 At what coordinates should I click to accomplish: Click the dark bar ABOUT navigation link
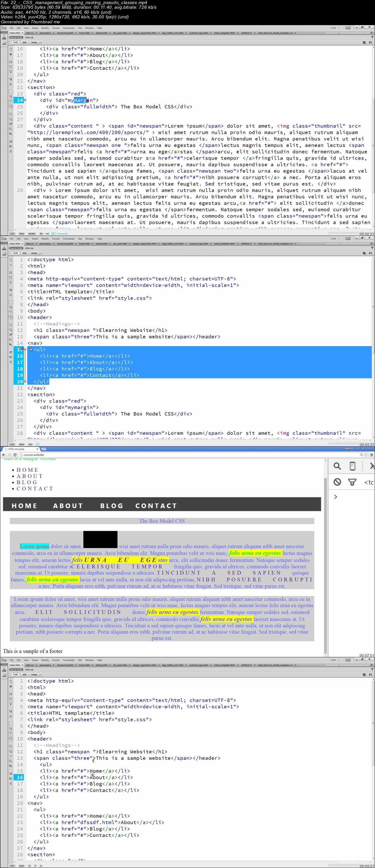pyautogui.click(x=68, y=506)
